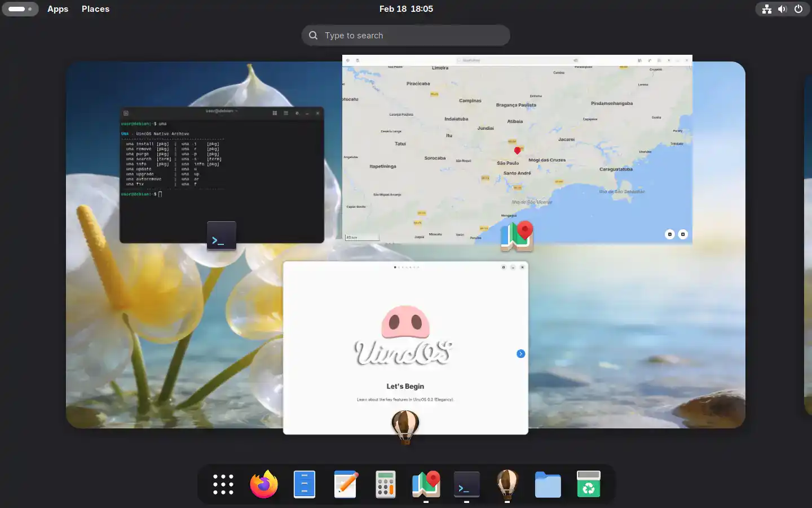Click the pink pig snout logo in Tour

click(405, 322)
